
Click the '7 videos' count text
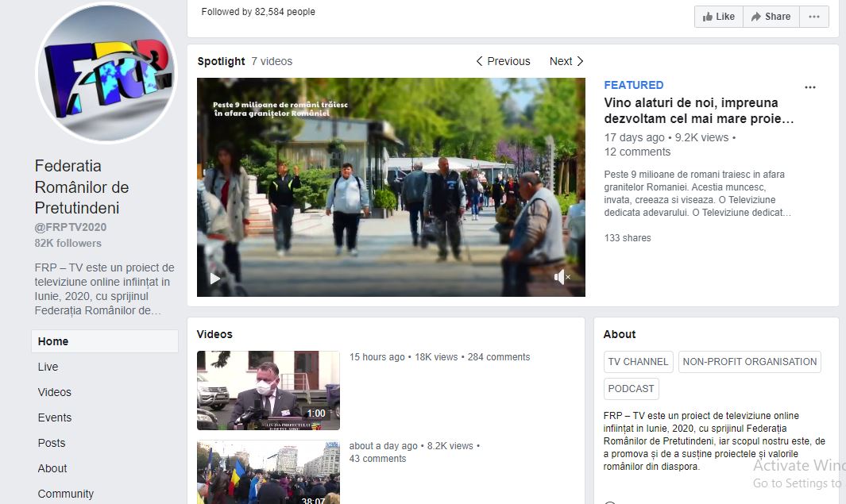pyautogui.click(x=272, y=61)
